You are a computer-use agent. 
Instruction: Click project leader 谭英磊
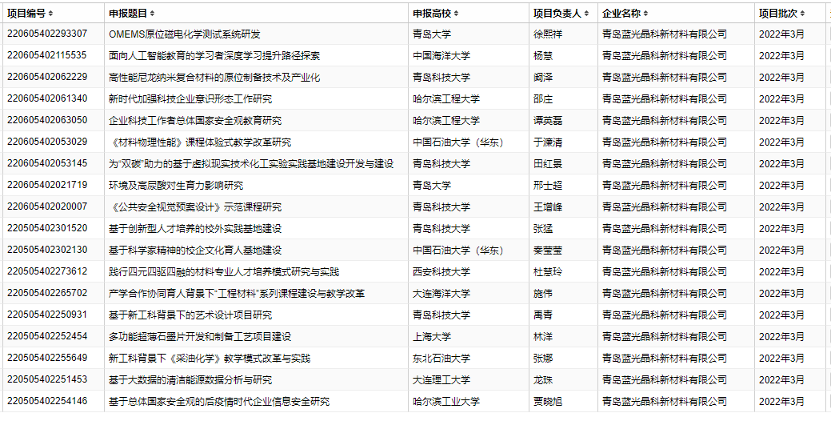[548, 120]
